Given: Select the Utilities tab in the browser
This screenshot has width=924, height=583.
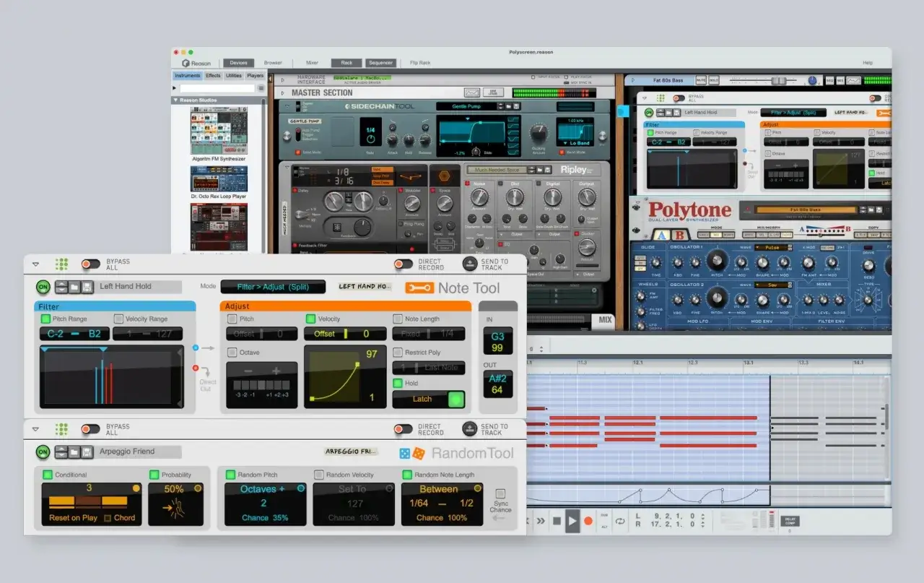Looking at the screenshot, I should 234,75.
